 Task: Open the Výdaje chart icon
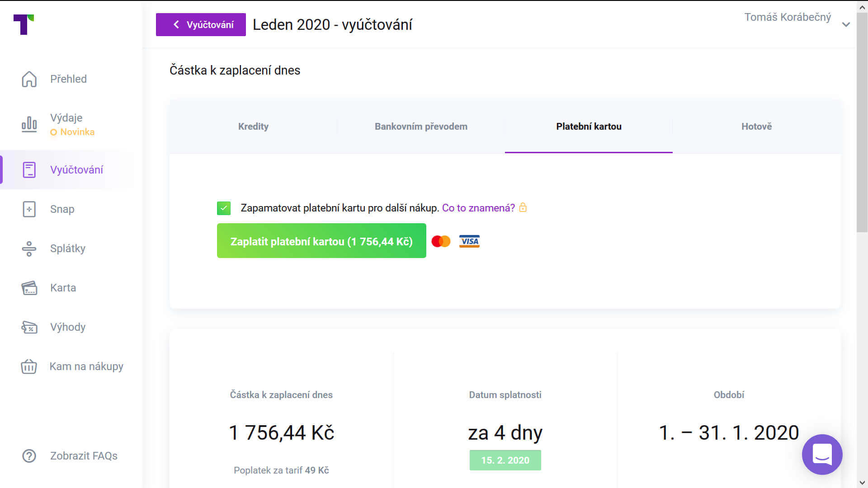29,124
